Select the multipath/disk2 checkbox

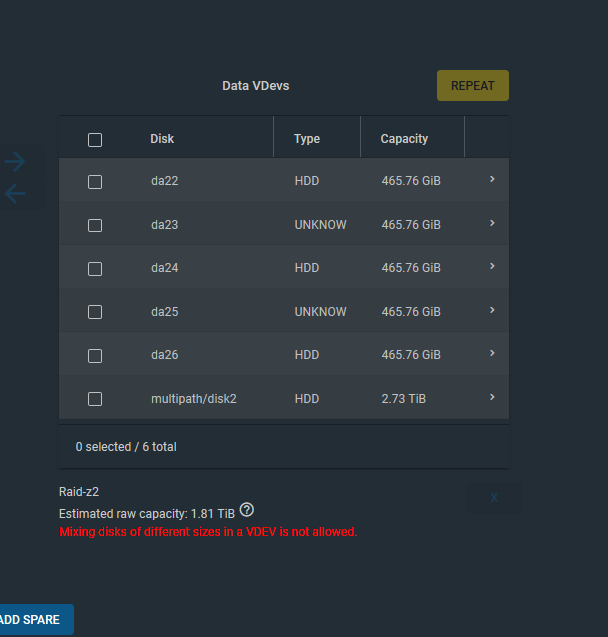tap(95, 399)
